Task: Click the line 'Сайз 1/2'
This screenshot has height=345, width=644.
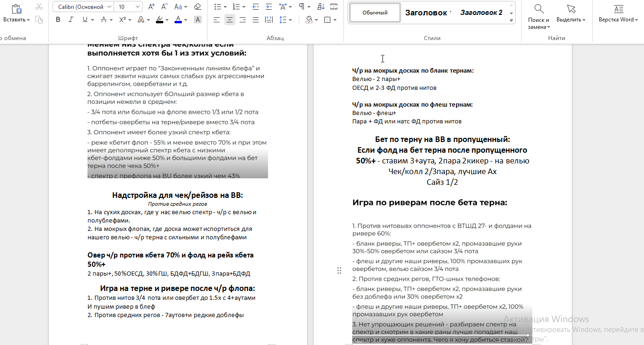Action: pyautogui.click(x=443, y=182)
